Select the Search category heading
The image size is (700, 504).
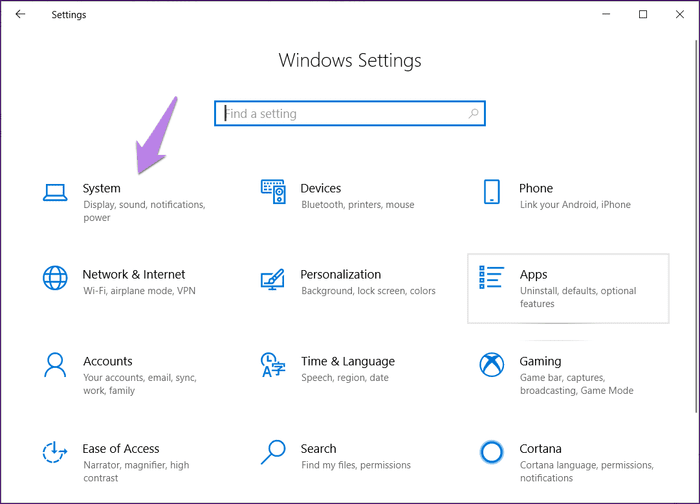click(x=318, y=449)
